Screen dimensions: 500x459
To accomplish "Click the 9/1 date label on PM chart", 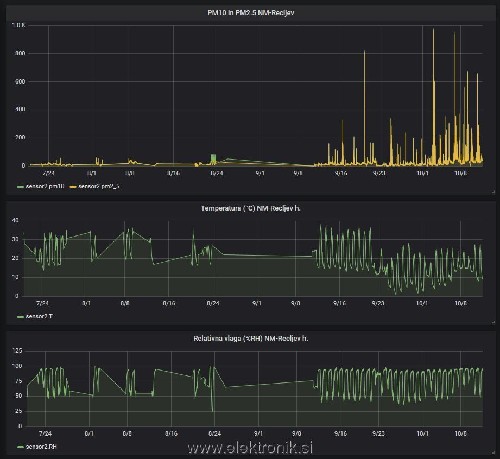I will coord(260,173).
